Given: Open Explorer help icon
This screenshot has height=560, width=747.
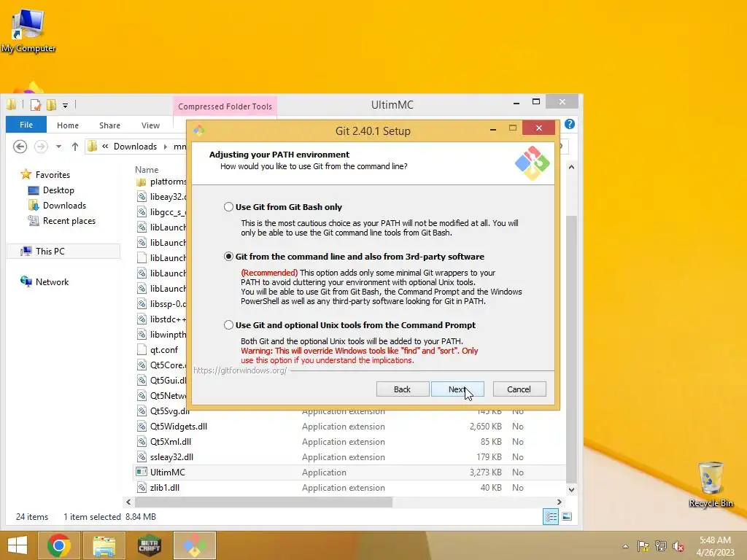Looking at the screenshot, I should click(x=569, y=124).
